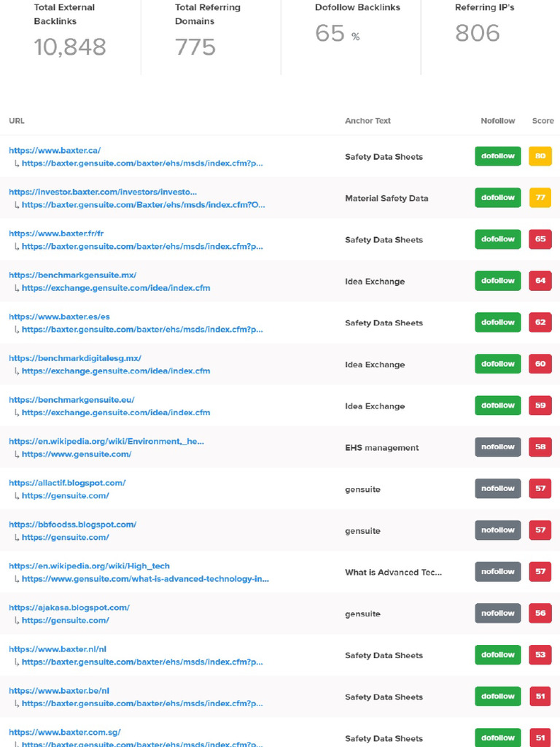Click the red score 64 badge
The width and height of the screenshot is (560, 747).
click(540, 281)
